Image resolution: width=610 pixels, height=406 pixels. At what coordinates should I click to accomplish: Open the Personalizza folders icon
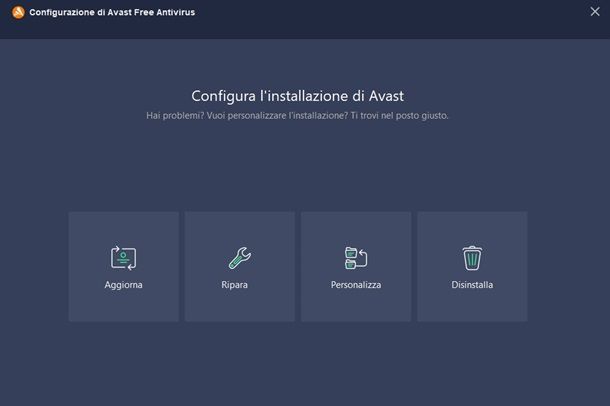(356, 258)
